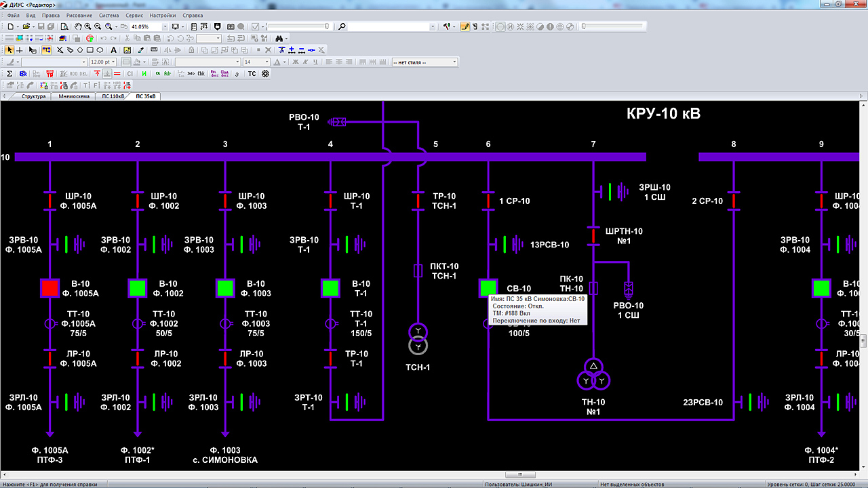868x488 pixels.
Task: Toggle the green B-10 T-1 breaker
Action: click(x=330, y=288)
